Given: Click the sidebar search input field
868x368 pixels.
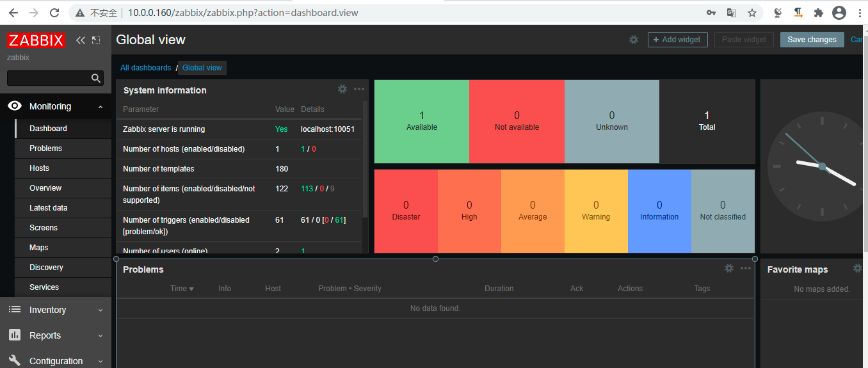Looking at the screenshot, I should pyautogui.click(x=49, y=78).
